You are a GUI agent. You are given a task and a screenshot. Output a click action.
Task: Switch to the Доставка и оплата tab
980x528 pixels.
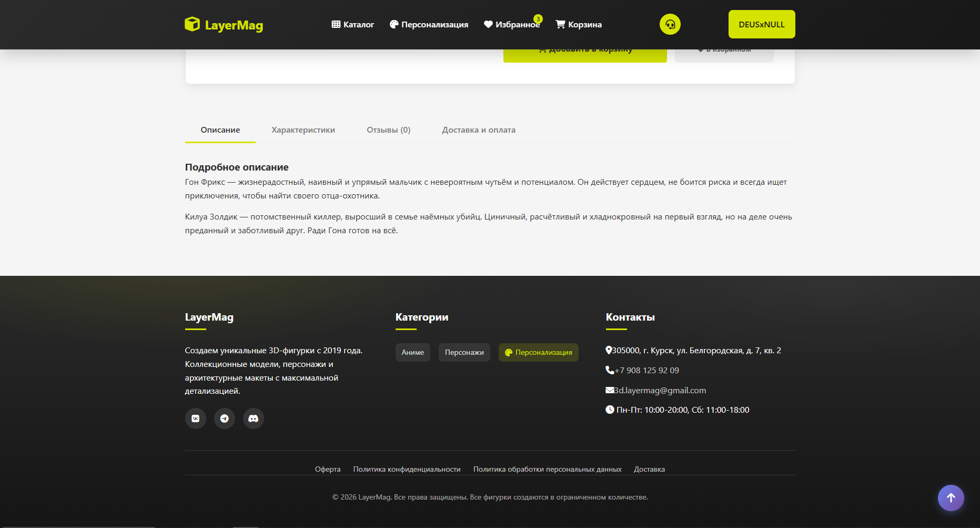point(479,130)
